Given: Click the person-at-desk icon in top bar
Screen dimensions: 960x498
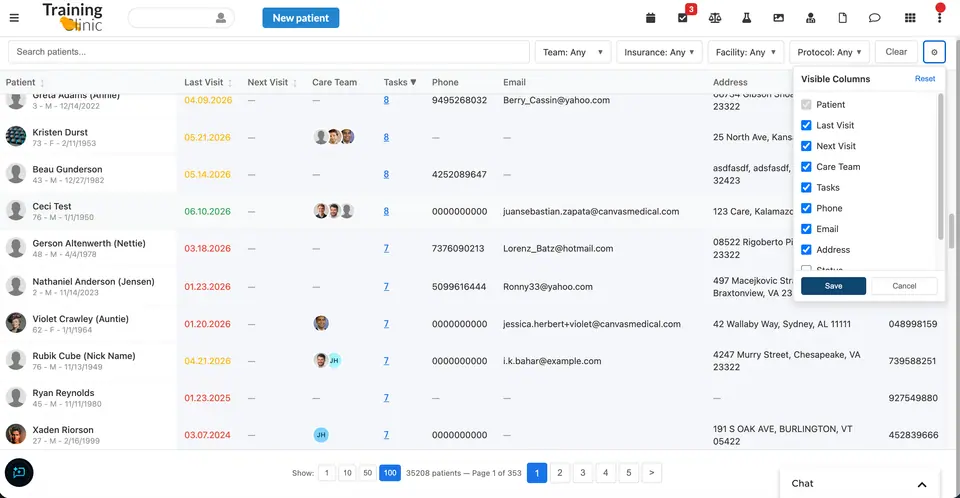Looking at the screenshot, I should point(811,18).
